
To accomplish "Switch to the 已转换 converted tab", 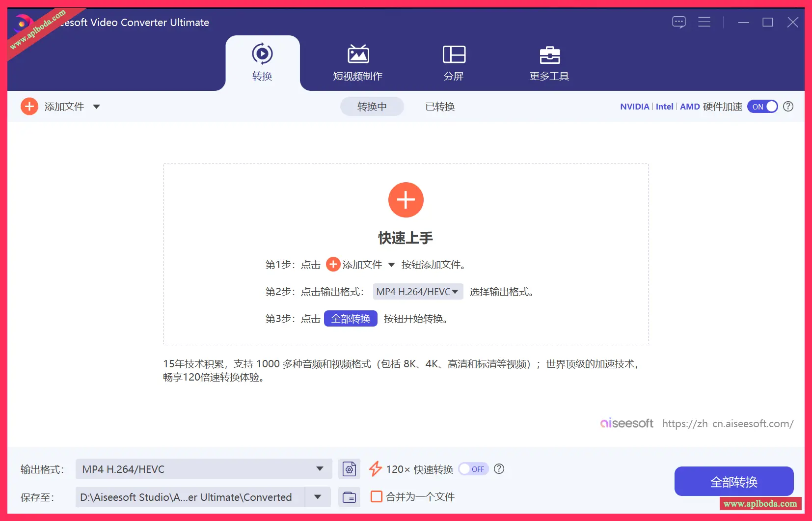I will pyautogui.click(x=440, y=107).
